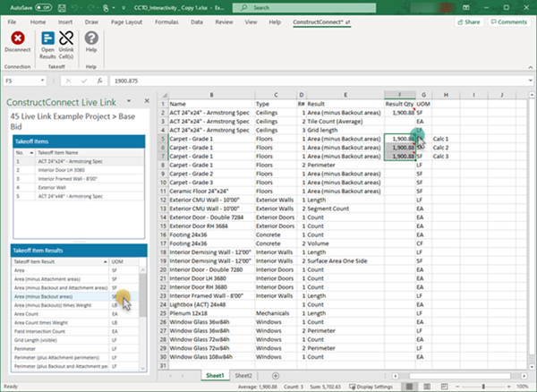Open the Formulas tab
Viewport: 537px width, 392px height.
pyautogui.click(x=166, y=22)
